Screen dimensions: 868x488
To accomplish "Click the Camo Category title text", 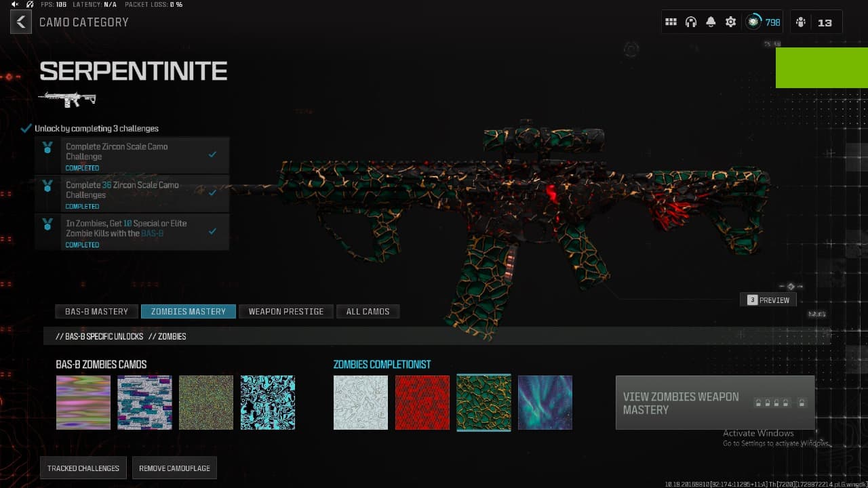I will tap(83, 22).
